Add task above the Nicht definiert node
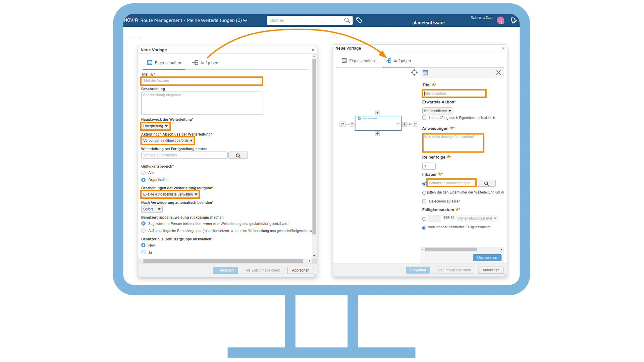 pos(377,113)
